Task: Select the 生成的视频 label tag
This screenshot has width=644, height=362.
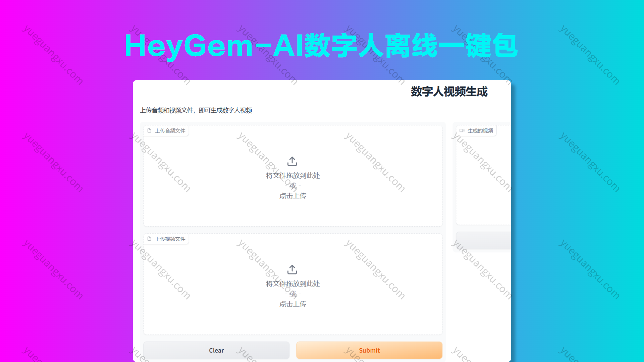Action: [x=480, y=131]
